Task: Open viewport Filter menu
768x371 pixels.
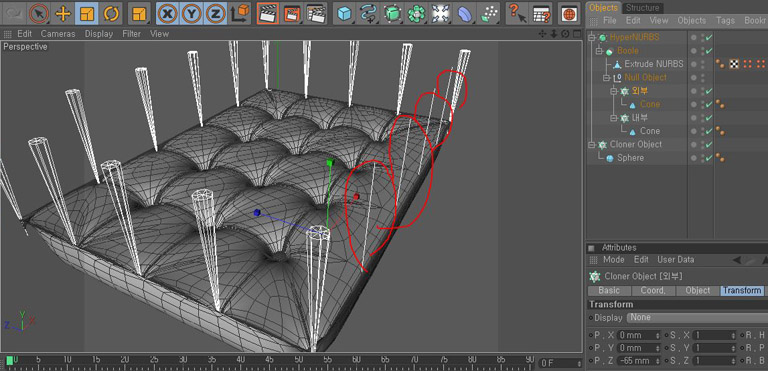Action: [x=131, y=34]
